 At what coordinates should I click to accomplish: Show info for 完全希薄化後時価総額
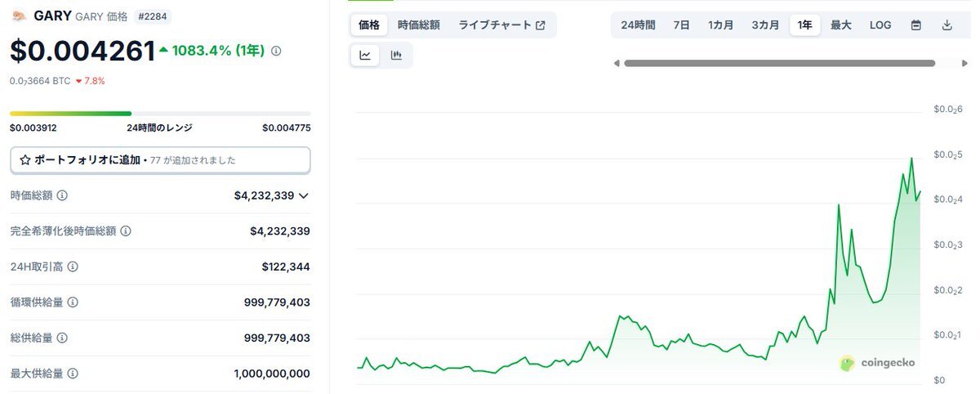[x=126, y=231]
